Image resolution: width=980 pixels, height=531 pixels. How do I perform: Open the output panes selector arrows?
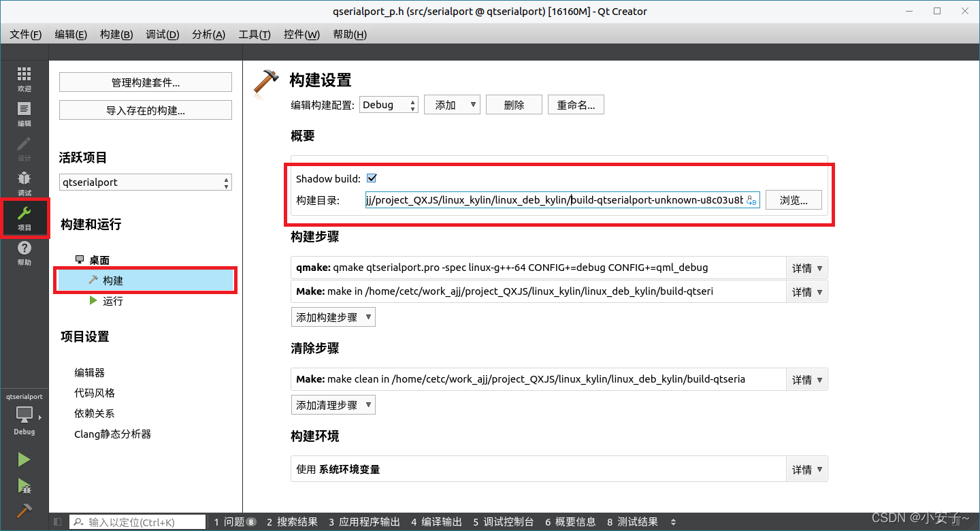674,522
